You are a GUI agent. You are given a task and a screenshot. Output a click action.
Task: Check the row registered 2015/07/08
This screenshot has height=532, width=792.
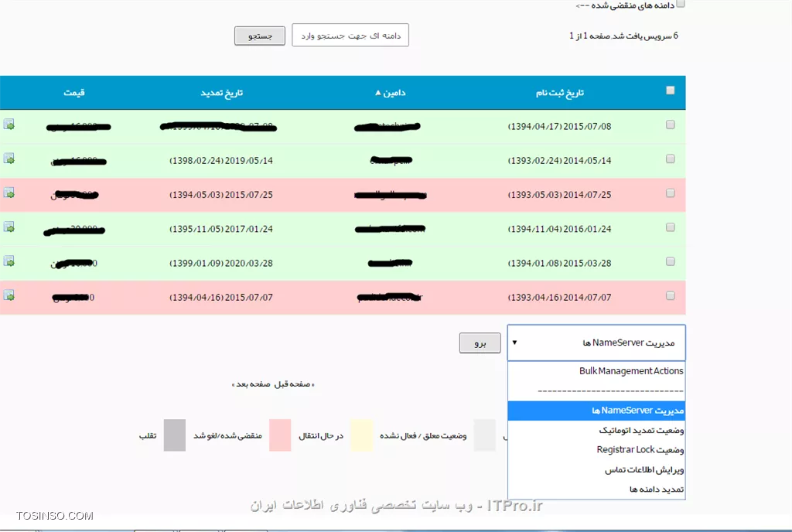(671, 124)
